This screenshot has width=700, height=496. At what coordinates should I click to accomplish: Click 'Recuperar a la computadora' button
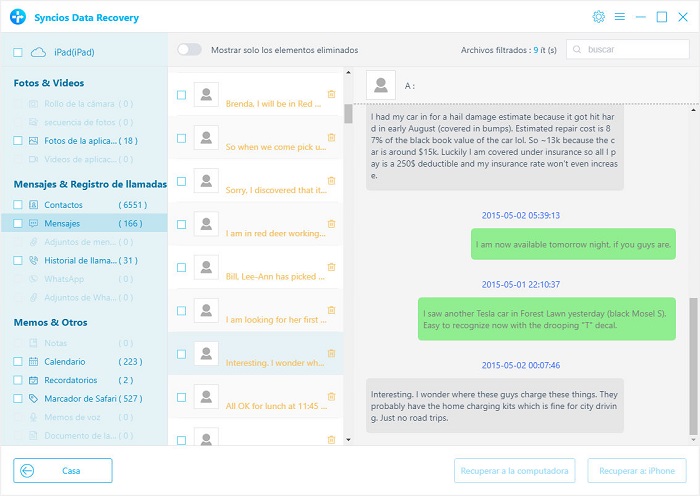point(514,471)
